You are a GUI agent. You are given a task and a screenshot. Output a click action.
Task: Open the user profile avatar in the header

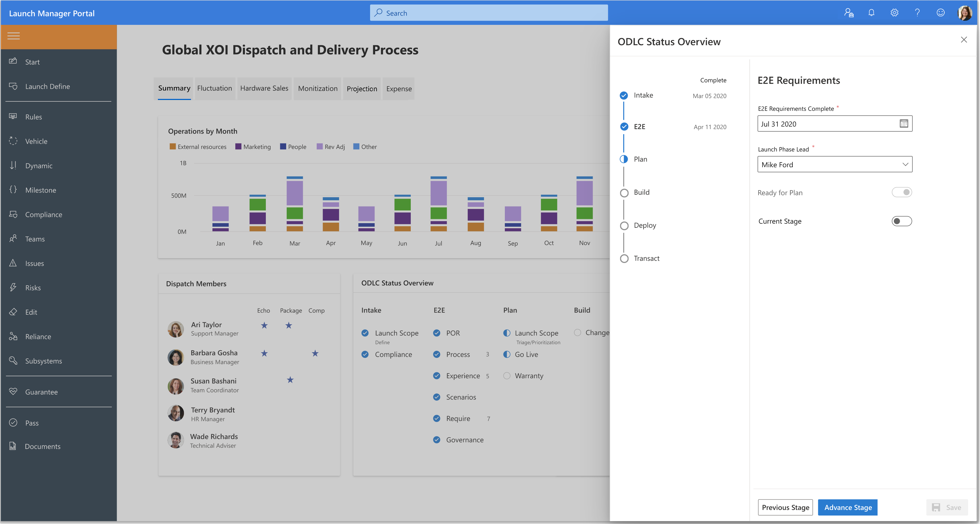[964, 12]
